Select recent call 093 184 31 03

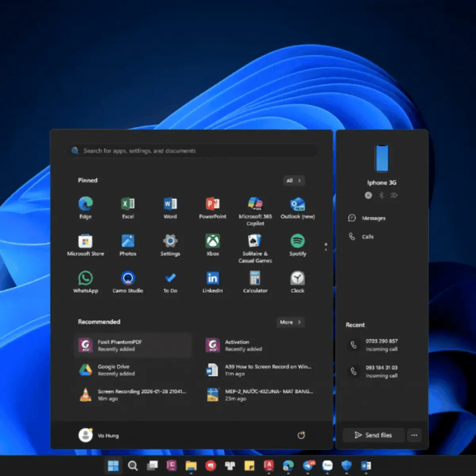tap(382, 372)
